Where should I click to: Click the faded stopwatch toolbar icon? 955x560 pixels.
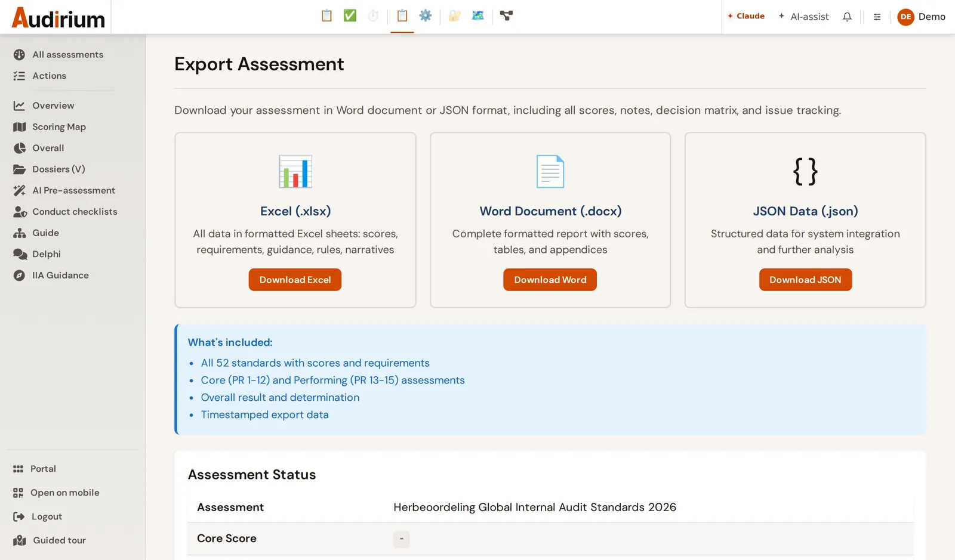point(373,16)
